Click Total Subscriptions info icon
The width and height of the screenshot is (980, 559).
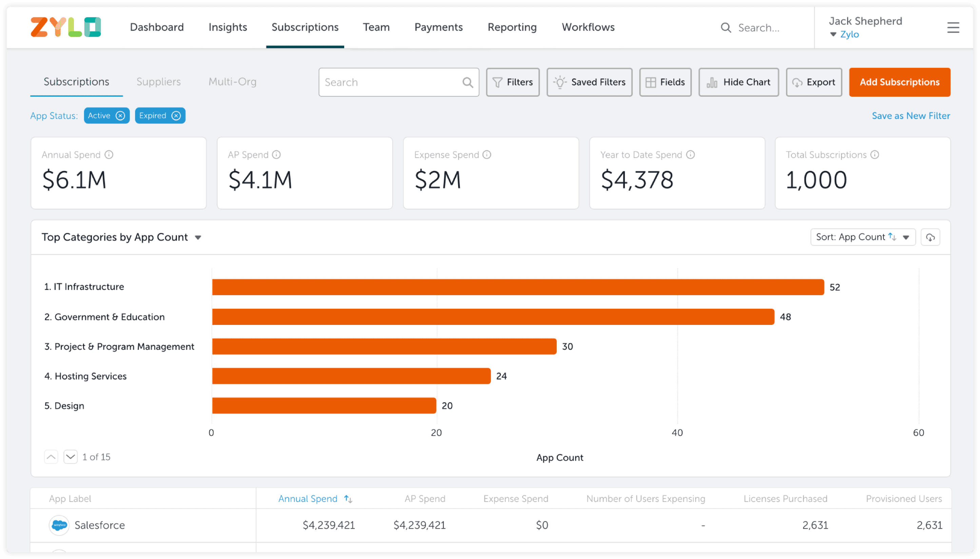pos(875,155)
